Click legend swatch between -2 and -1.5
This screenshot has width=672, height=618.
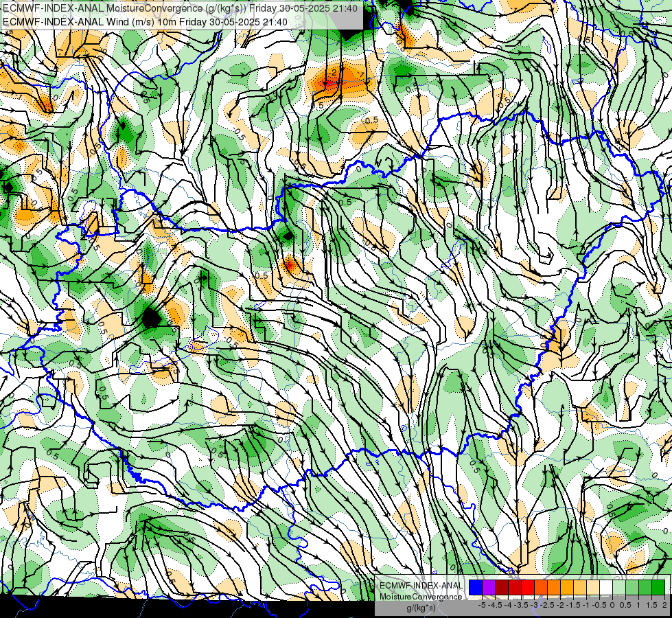pos(567,588)
